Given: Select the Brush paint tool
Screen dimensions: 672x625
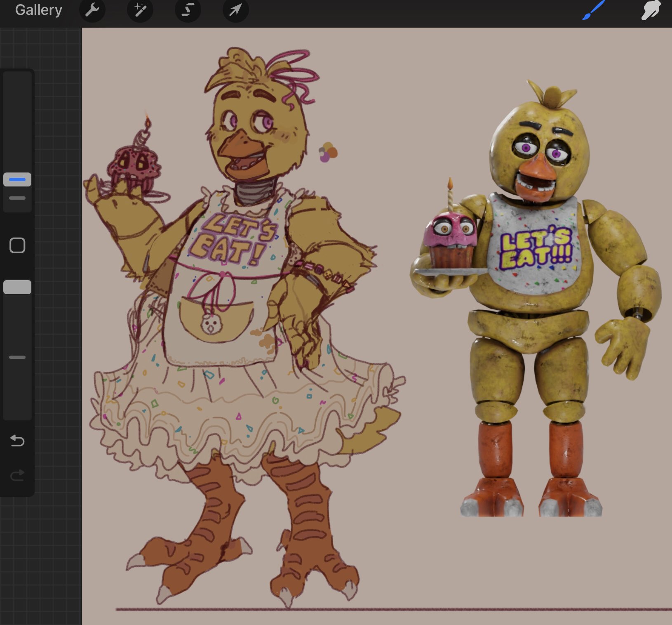Looking at the screenshot, I should pyautogui.click(x=594, y=10).
